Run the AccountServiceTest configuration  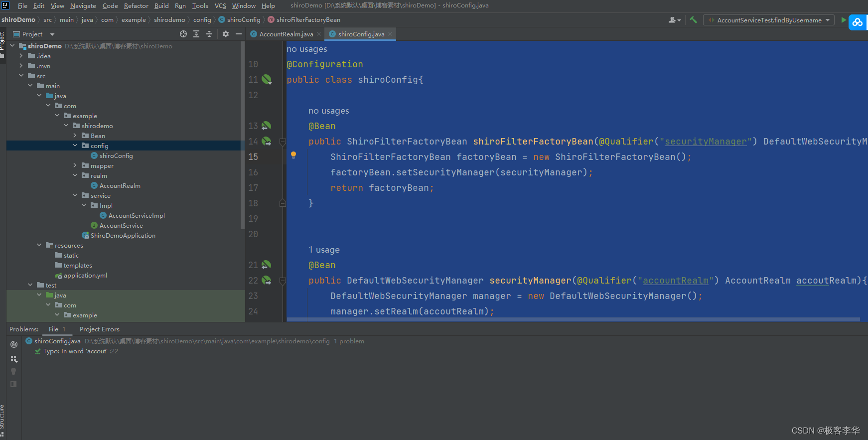pyautogui.click(x=843, y=20)
